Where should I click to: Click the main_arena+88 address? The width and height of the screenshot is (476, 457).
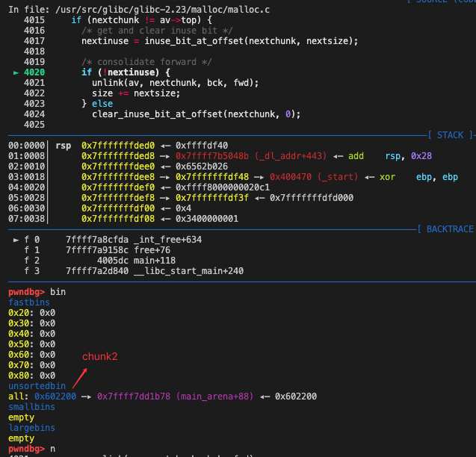coord(175,397)
